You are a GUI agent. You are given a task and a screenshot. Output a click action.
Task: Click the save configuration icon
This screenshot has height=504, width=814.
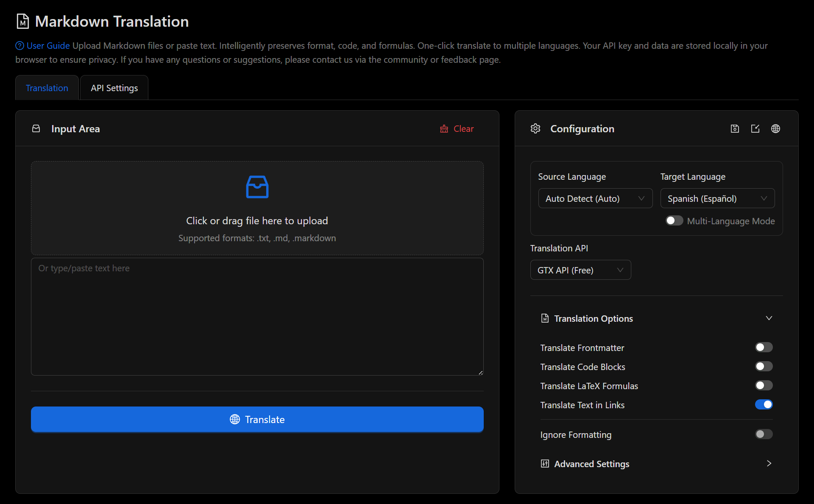point(735,128)
